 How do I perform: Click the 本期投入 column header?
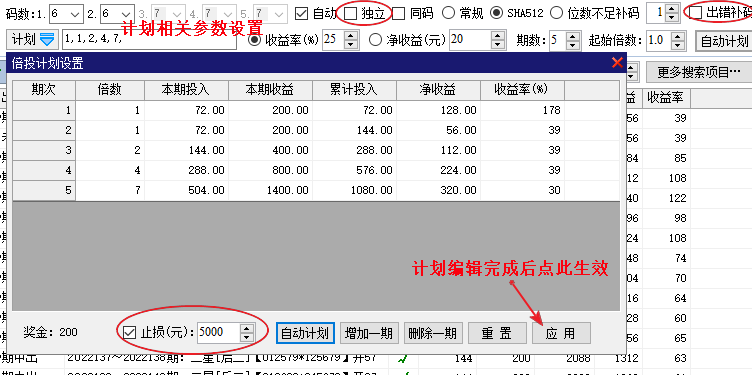pyautogui.click(x=187, y=90)
